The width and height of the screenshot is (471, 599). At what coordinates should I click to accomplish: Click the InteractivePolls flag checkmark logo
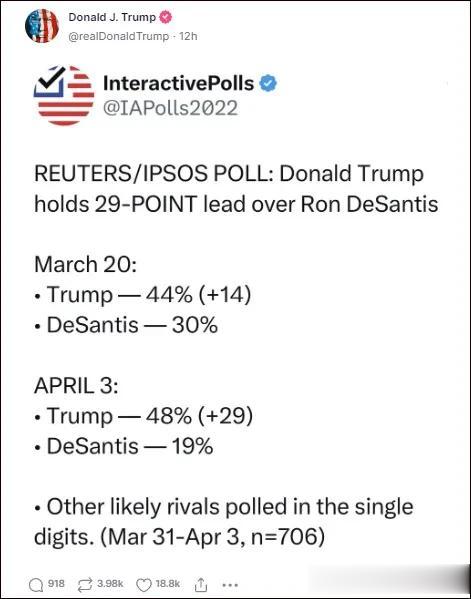[64, 96]
